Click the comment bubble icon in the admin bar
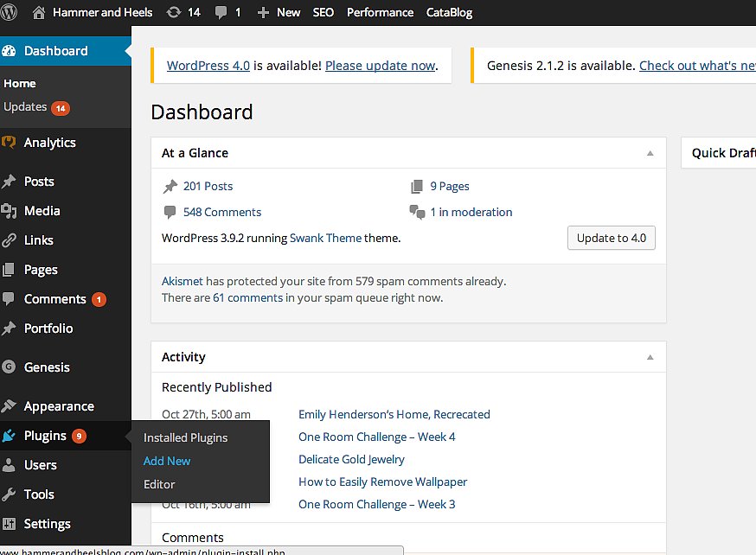Viewport: 756px width, 555px height. click(x=221, y=12)
